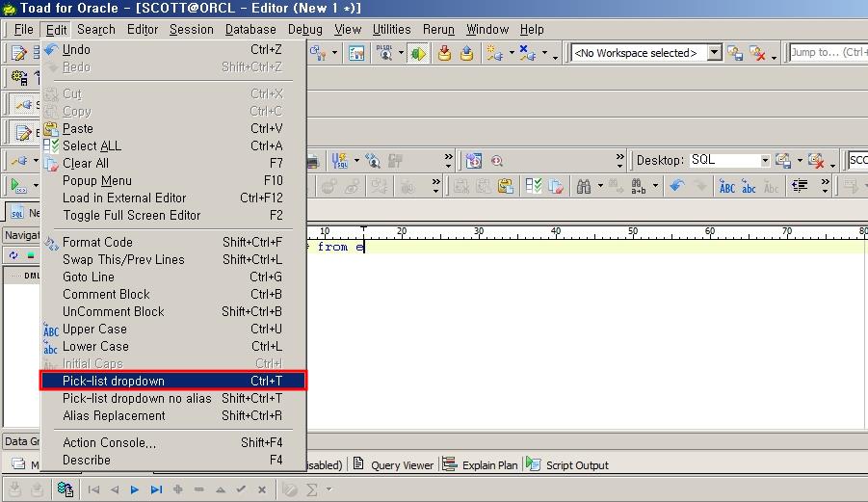This screenshot has width=868, height=502.
Task: Choose UnComment Block entry
Action: tap(173, 311)
